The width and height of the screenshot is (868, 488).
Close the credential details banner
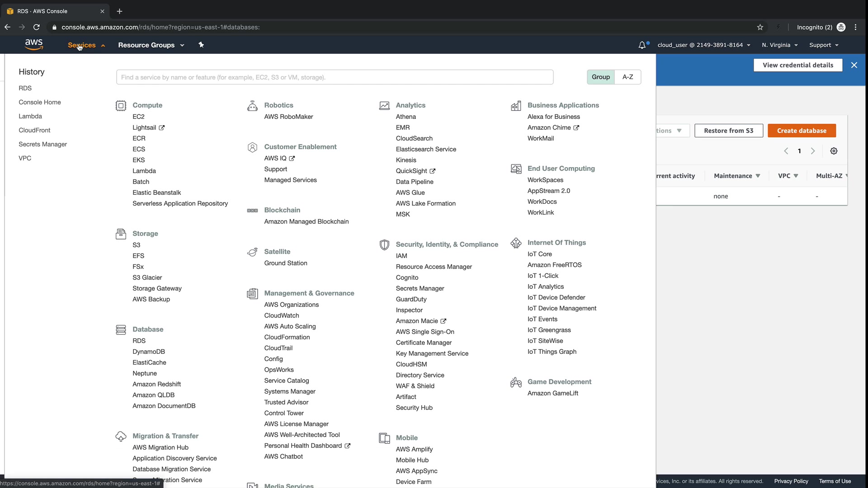[854, 65]
